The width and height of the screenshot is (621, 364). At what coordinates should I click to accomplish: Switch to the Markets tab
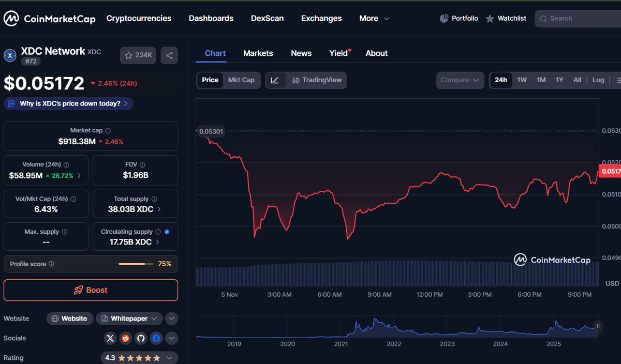click(258, 53)
